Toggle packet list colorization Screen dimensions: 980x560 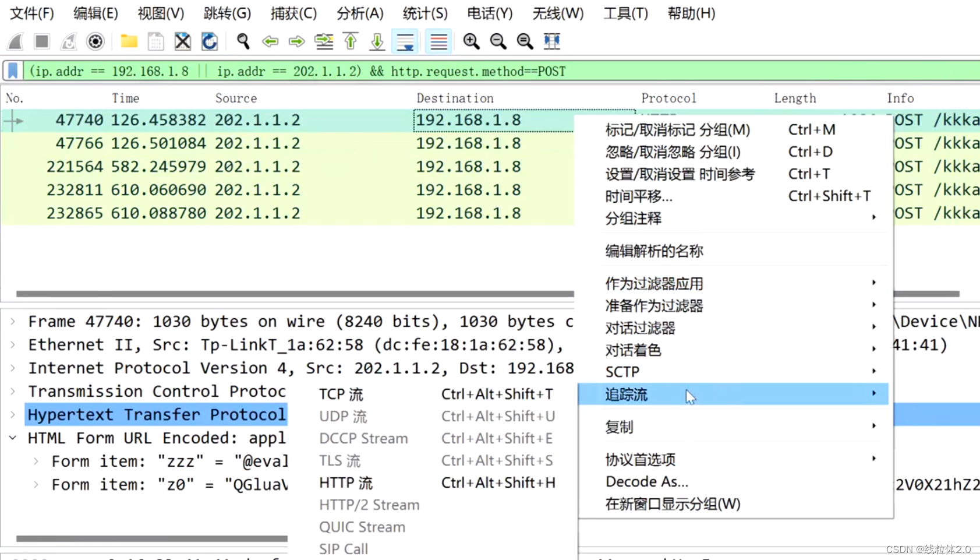(x=438, y=41)
